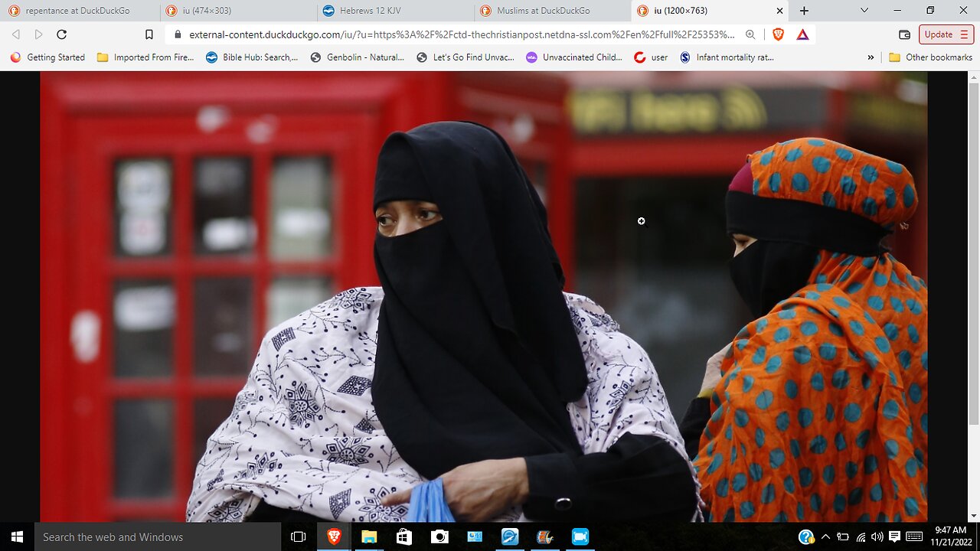
Task: Open the 'Genbolin - Natural...' bookmark
Action: 357,57
